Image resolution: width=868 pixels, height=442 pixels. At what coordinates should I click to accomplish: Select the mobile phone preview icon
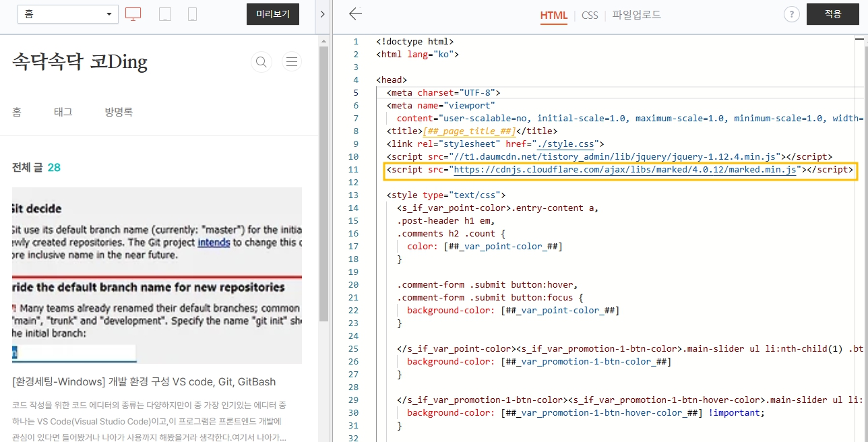point(192,14)
